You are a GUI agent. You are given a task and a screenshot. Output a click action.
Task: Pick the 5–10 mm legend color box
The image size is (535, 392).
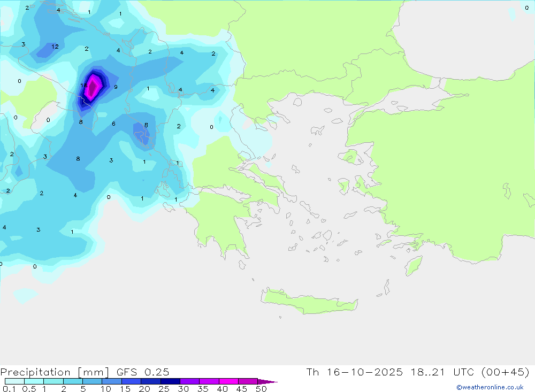click(x=93, y=381)
